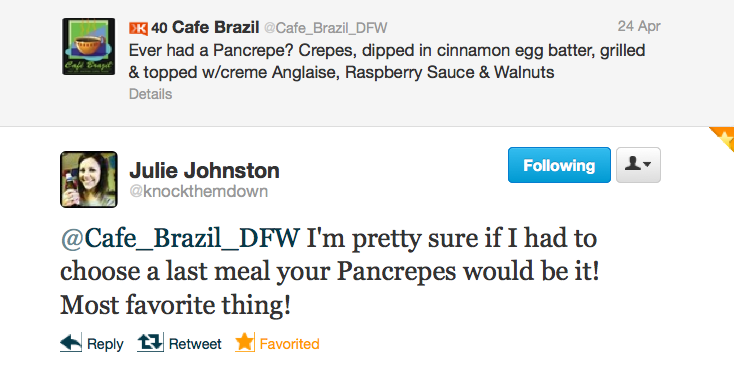Viewport: 734px width, 374px height.
Task: Click @Cafe_Brazil_DFW mention in Julie's tweet
Action: tap(180, 238)
